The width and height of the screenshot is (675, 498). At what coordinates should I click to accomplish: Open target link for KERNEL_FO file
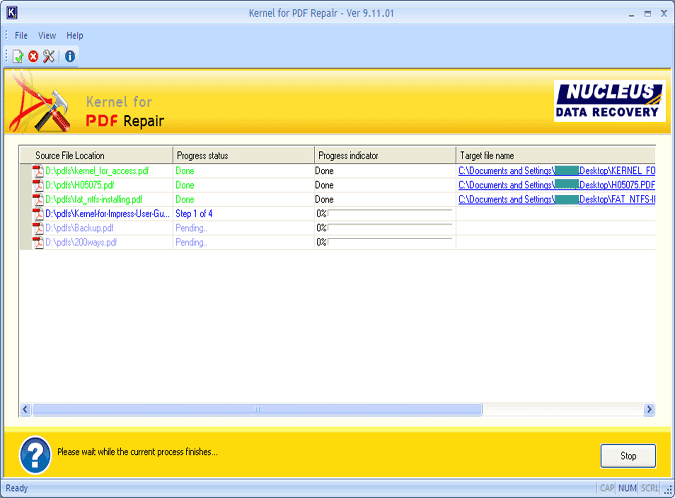(x=557, y=171)
